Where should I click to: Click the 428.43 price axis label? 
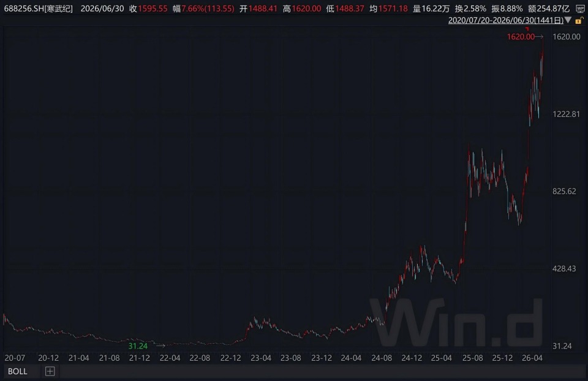pos(564,268)
